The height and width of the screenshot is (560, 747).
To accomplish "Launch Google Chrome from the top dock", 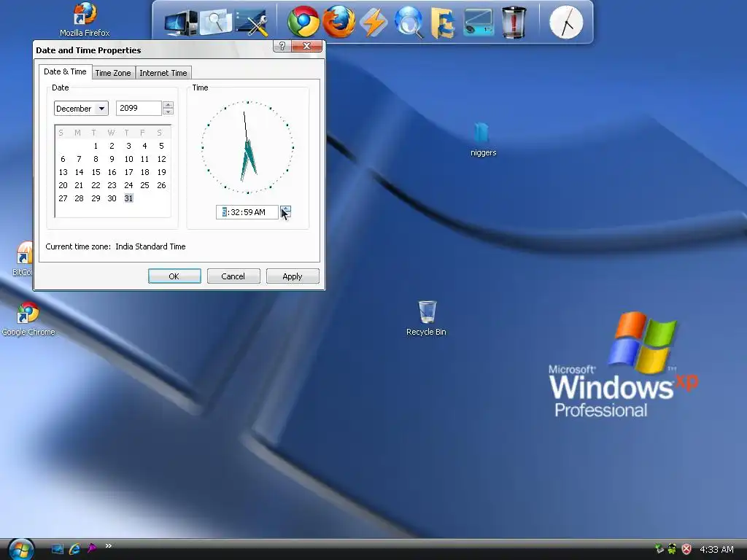I will click(x=303, y=22).
